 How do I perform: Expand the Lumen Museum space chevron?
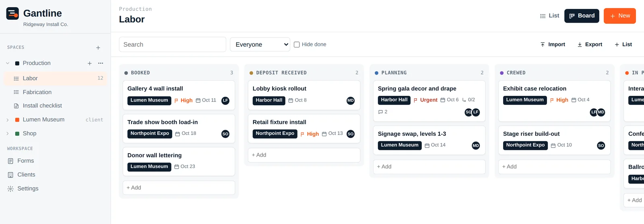click(8, 120)
